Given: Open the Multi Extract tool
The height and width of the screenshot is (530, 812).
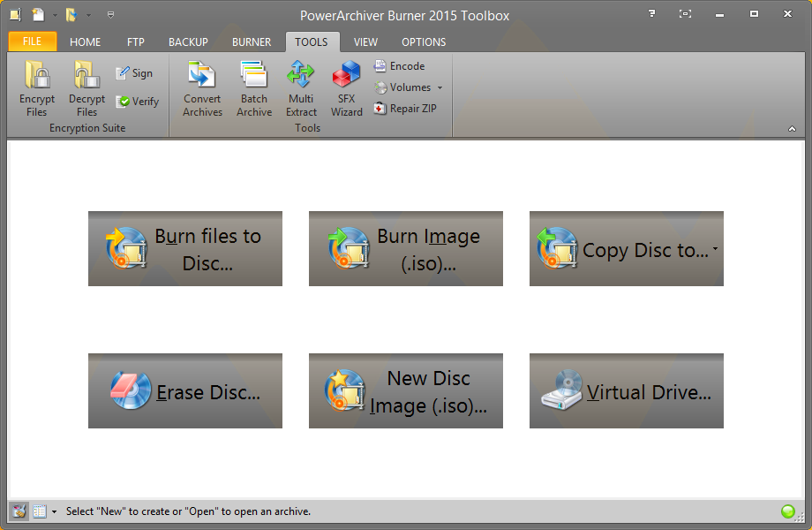Looking at the screenshot, I should (x=301, y=88).
